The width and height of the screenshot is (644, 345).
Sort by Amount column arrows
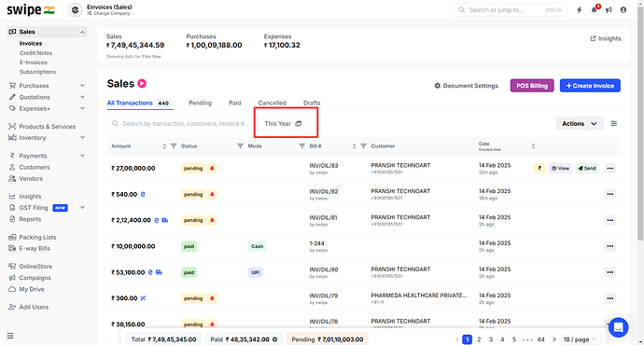tap(164, 146)
